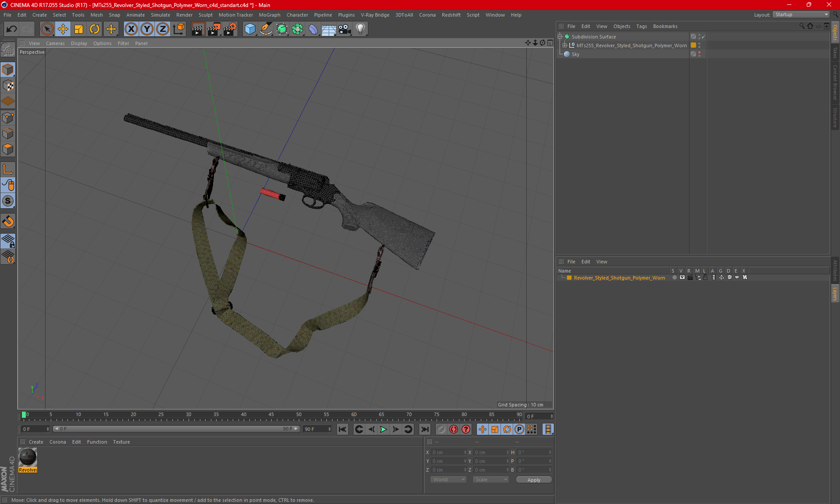Click the Apply button
The width and height of the screenshot is (840, 504).
[x=534, y=480]
